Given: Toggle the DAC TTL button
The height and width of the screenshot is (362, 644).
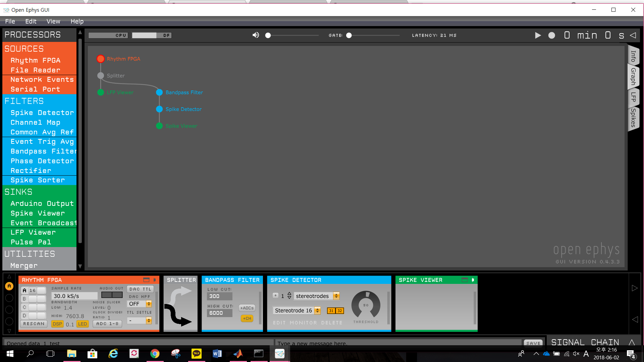Looking at the screenshot, I should tap(140, 289).
